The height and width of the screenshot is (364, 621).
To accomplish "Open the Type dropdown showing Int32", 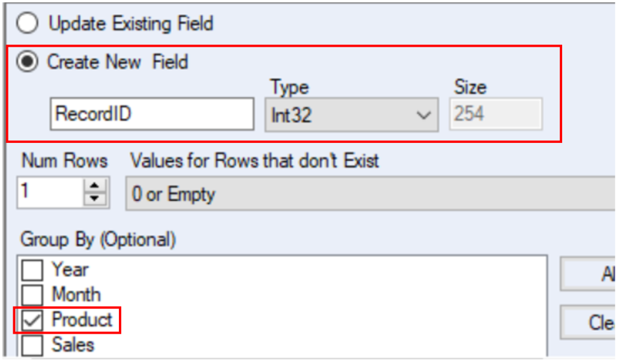I will (351, 114).
